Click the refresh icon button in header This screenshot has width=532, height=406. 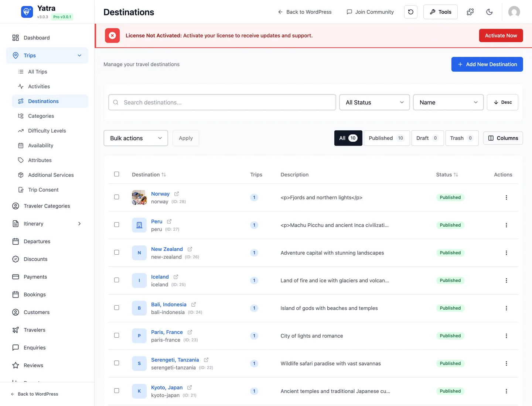tap(411, 12)
